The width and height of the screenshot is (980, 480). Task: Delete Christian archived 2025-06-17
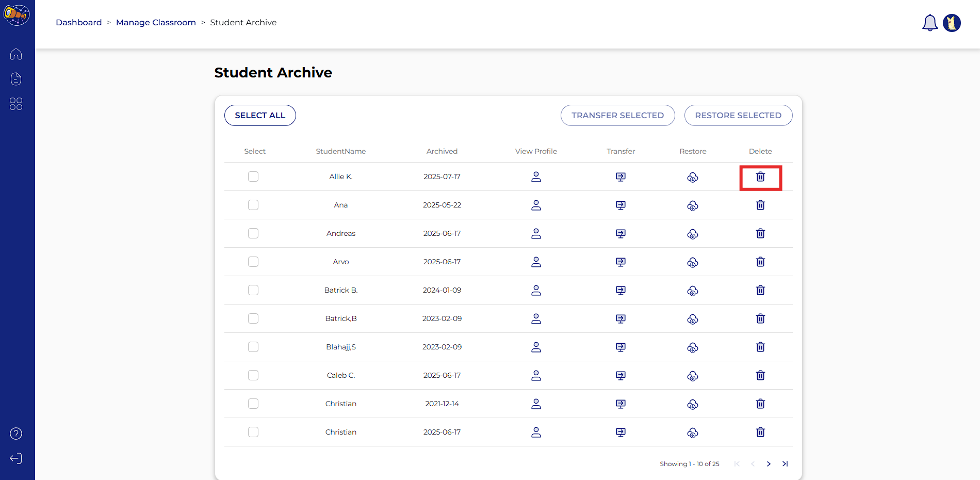760,433
